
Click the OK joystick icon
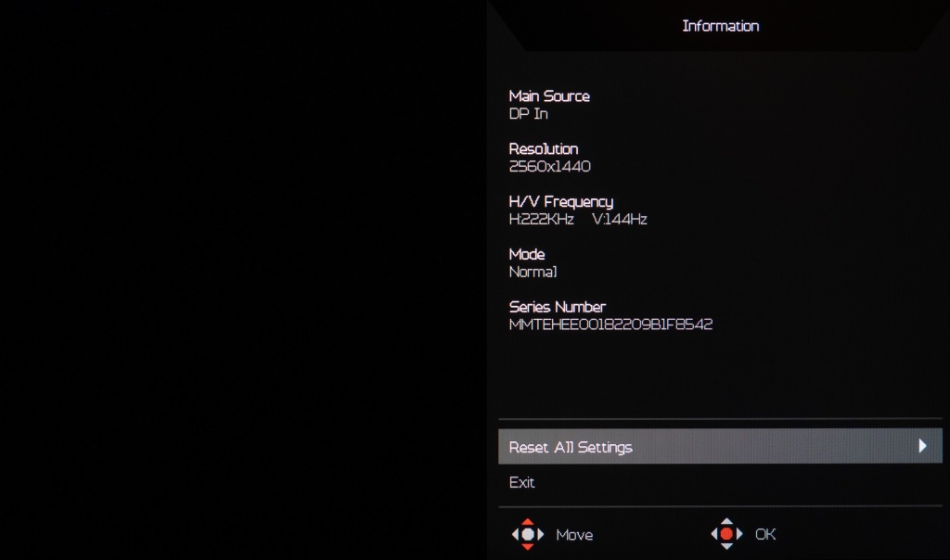pos(726,534)
